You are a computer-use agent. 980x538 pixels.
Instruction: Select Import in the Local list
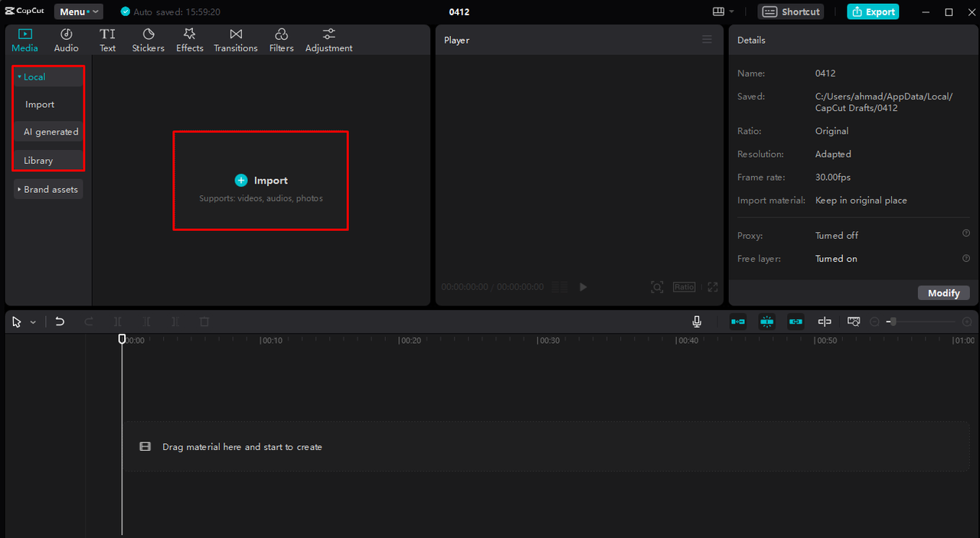[x=40, y=104]
